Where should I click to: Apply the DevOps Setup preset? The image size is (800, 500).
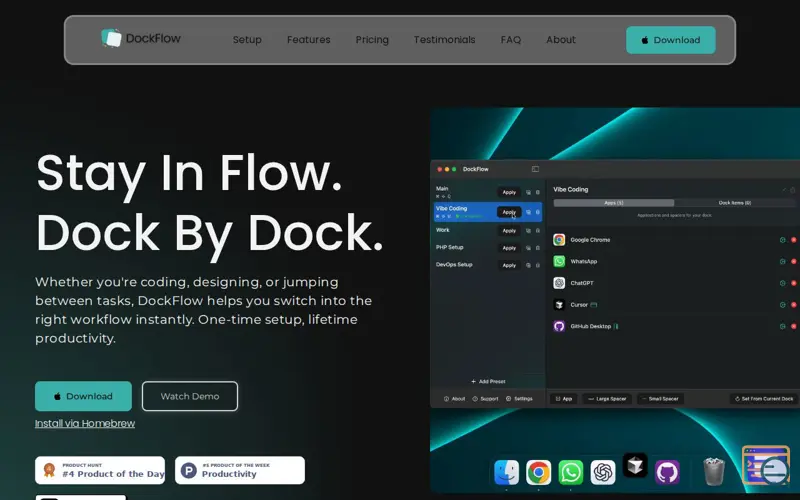(x=509, y=265)
